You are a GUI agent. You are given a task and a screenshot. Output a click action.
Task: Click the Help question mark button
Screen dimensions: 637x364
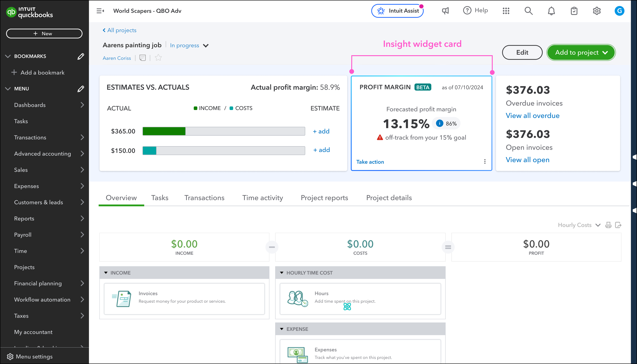tap(475, 10)
